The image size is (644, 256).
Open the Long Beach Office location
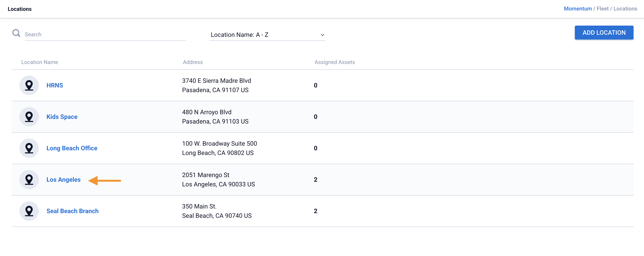click(x=72, y=148)
